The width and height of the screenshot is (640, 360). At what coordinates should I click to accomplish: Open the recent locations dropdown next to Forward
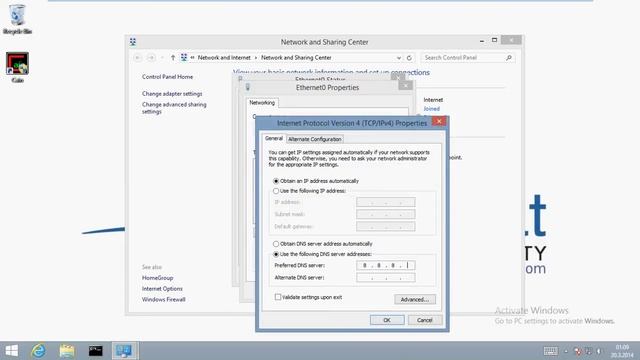pos(162,58)
